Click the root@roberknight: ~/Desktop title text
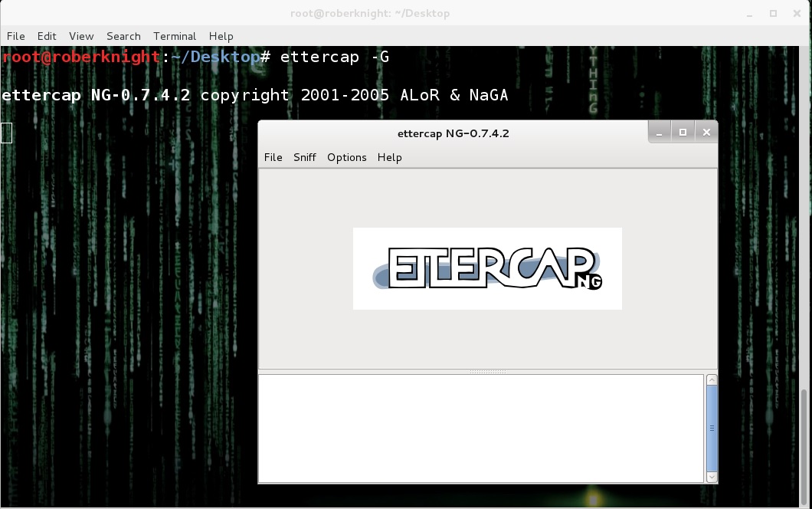 [370, 14]
